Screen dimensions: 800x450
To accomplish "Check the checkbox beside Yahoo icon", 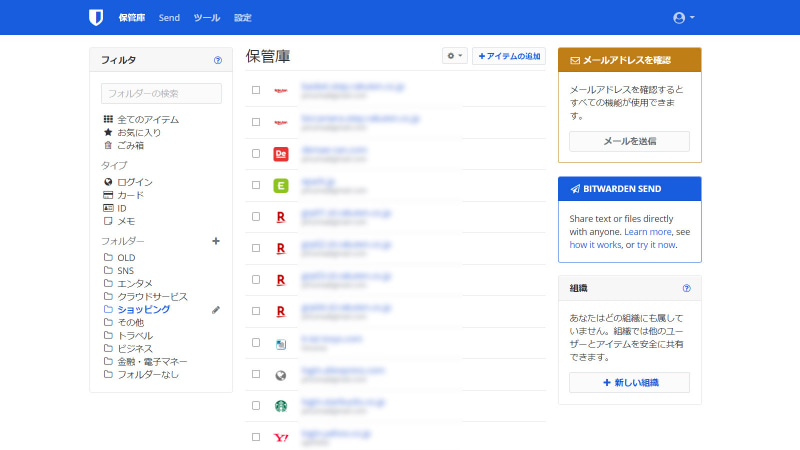I will (x=256, y=437).
